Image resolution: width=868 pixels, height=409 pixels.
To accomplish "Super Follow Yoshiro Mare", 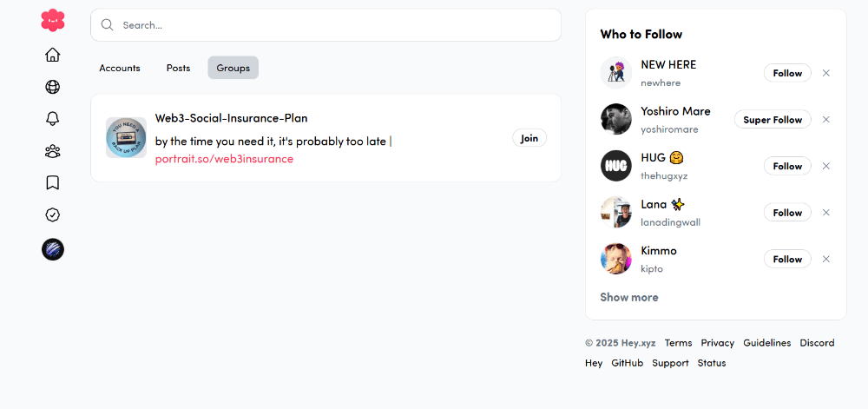I will point(773,120).
